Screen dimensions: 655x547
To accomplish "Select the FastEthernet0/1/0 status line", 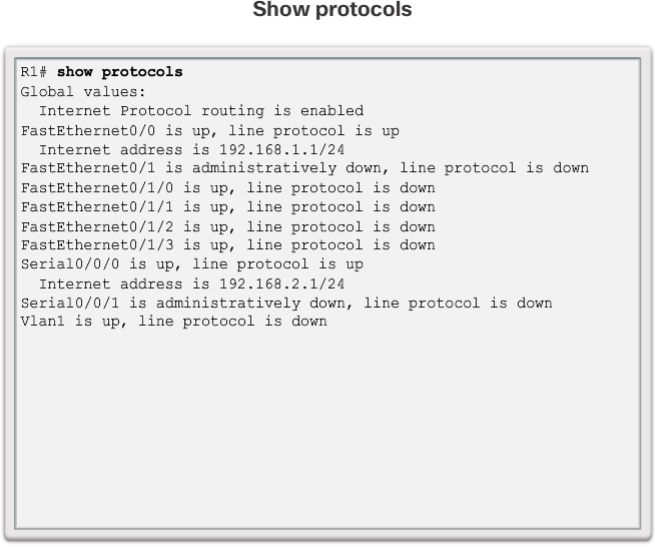I will click(x=228, y=187).
